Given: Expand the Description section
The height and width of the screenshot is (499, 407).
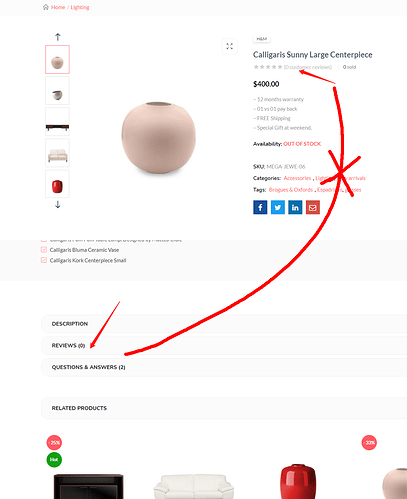Looking at the screenshot, I should [224, 324].
